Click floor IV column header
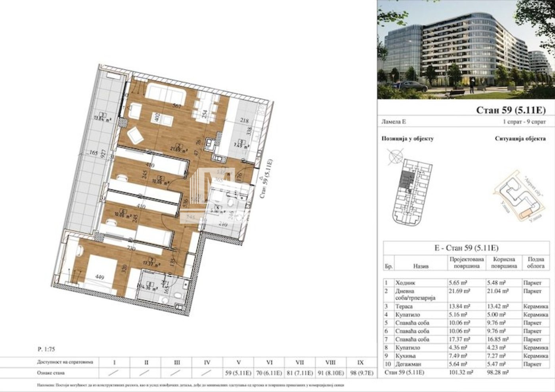Screen dimensions: 555x392 pos(207,362)
